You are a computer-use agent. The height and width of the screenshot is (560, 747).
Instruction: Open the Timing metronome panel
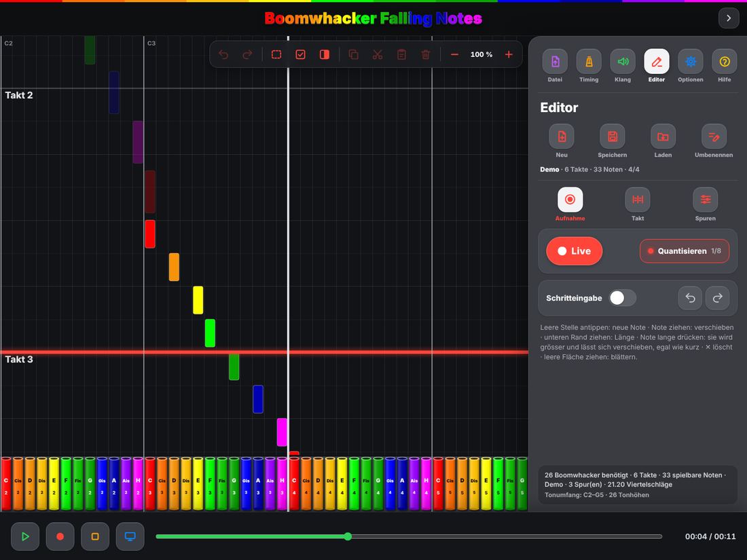click(589, 61)
